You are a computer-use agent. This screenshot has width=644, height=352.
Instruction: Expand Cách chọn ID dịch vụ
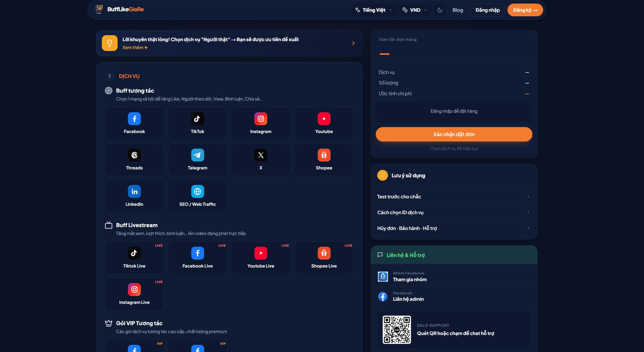pos(454,212)
